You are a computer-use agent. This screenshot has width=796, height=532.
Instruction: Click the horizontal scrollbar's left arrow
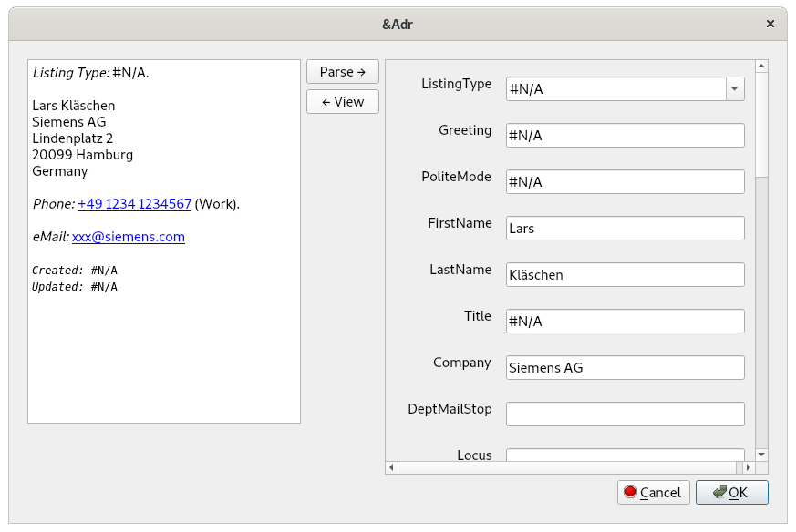(x=391, y=467)
